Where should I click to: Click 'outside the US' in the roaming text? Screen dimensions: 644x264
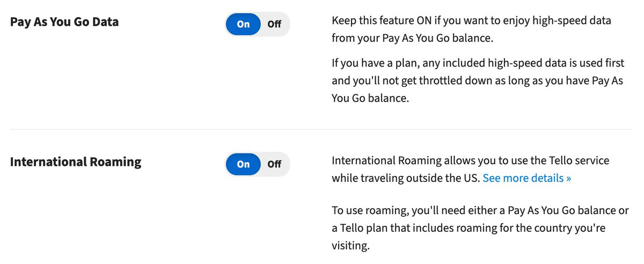tap(444, 178)
